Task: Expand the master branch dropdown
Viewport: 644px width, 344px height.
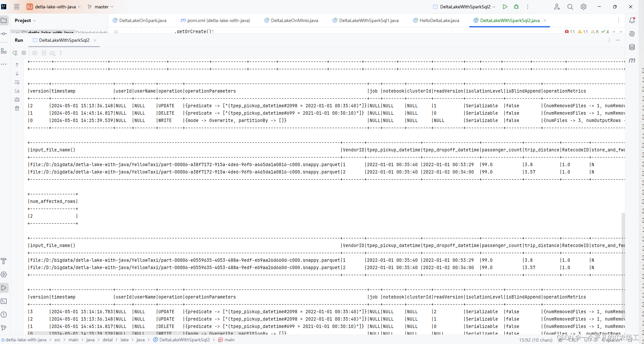Action: coord(100,7)
